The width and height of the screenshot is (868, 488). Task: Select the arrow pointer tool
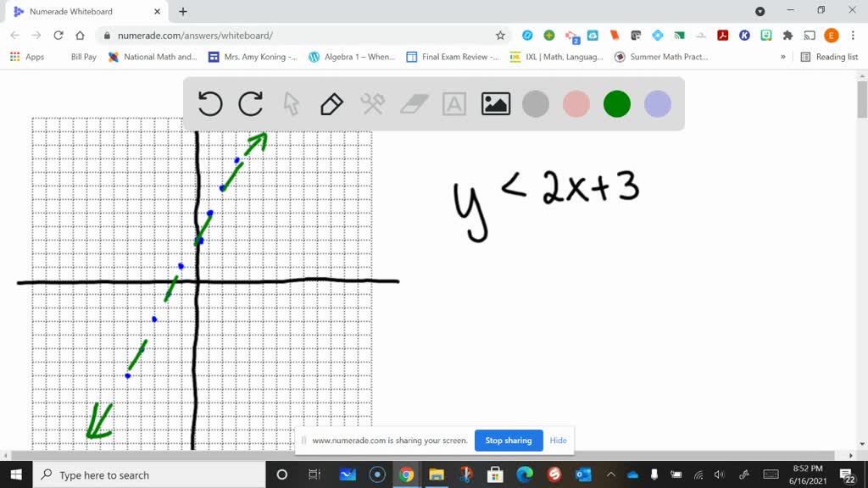(x=291, y=103)
